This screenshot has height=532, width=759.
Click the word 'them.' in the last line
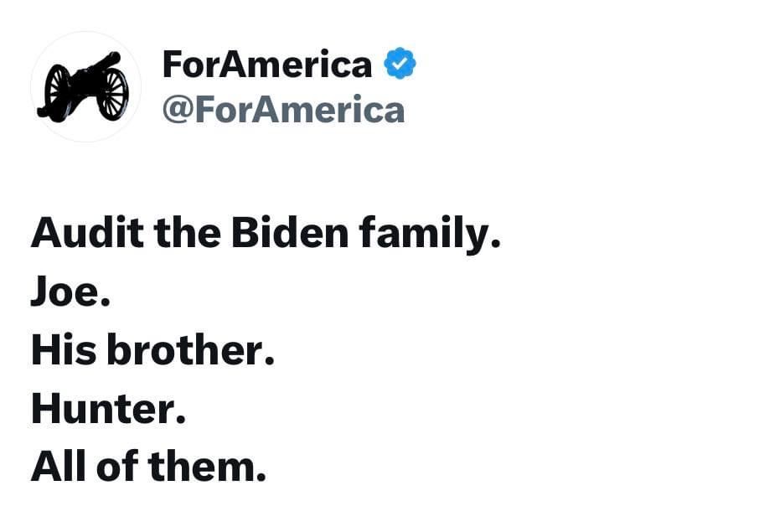[x=207, y=466]
